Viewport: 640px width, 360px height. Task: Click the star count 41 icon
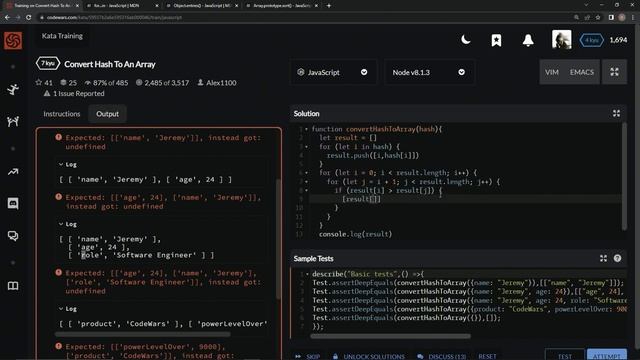(x=39, y=82)
